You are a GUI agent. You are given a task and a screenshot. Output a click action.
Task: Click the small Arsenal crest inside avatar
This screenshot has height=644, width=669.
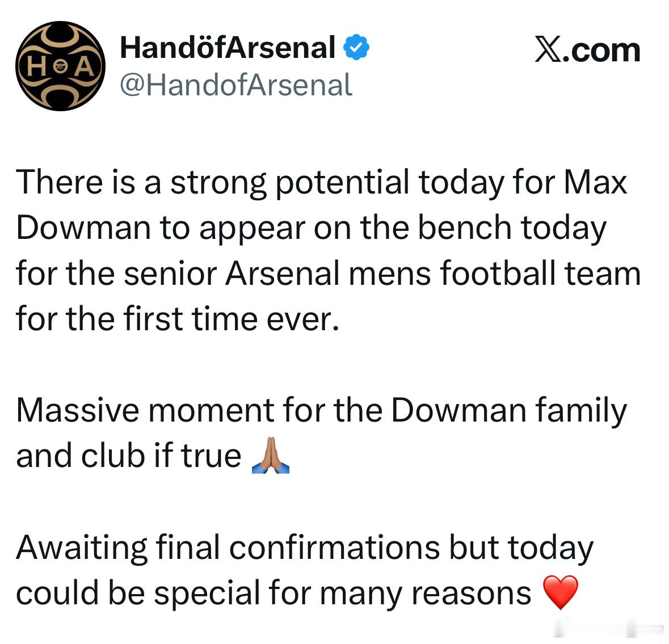[61, 67]
